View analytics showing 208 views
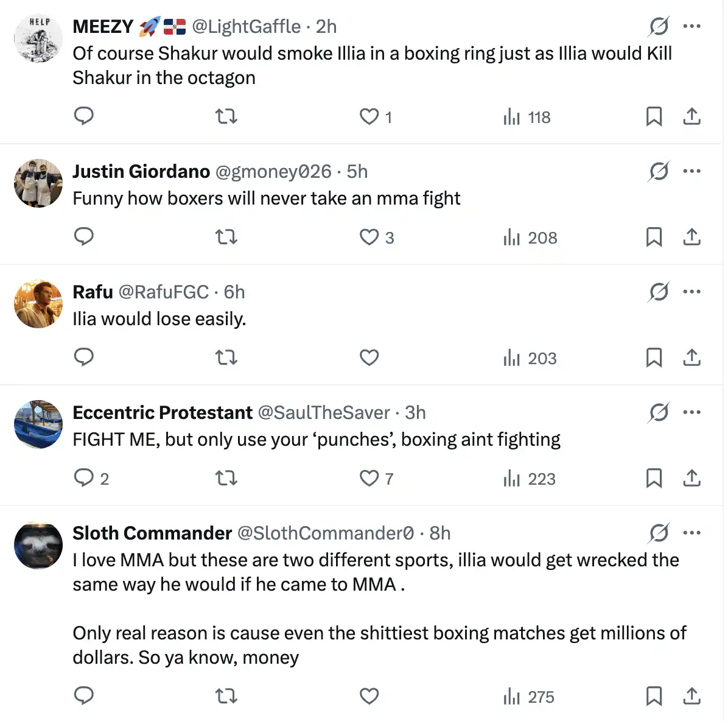The height and width of the screenshot is (721, 728). [x=530, y=237]
